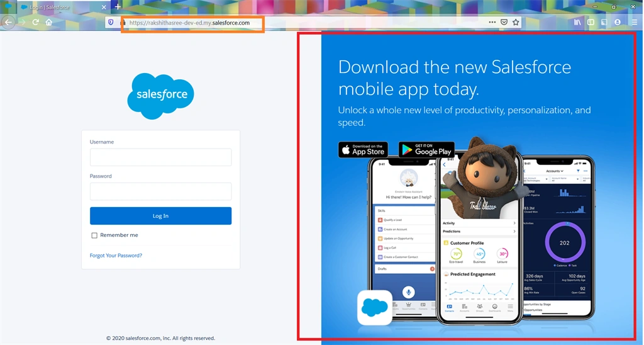Viewport: 644px width, 345px height.
Task: Open the browser home page icon
Action: click(x=49, y=22)
